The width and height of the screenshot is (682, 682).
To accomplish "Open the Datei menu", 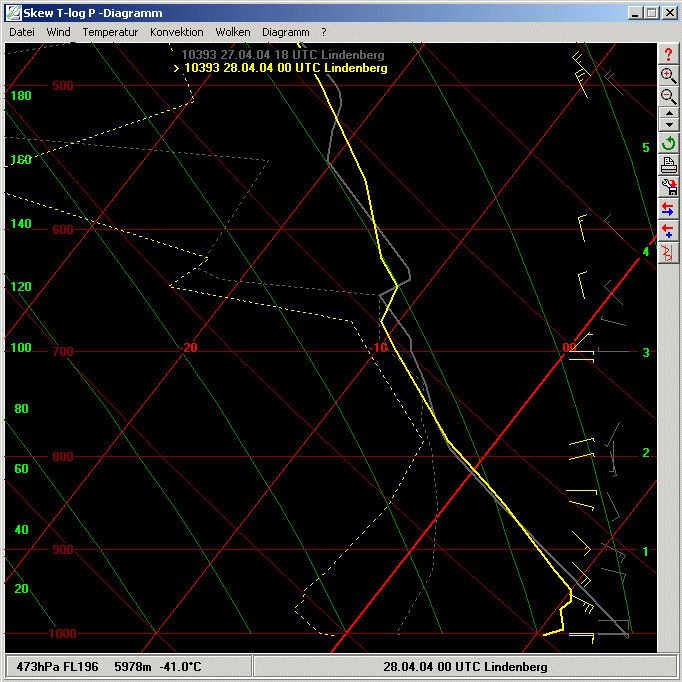I will [22, 32].
